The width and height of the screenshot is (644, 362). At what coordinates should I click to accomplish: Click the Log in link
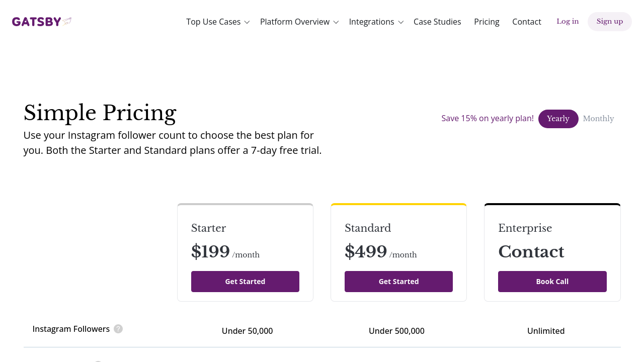[568, 21]
